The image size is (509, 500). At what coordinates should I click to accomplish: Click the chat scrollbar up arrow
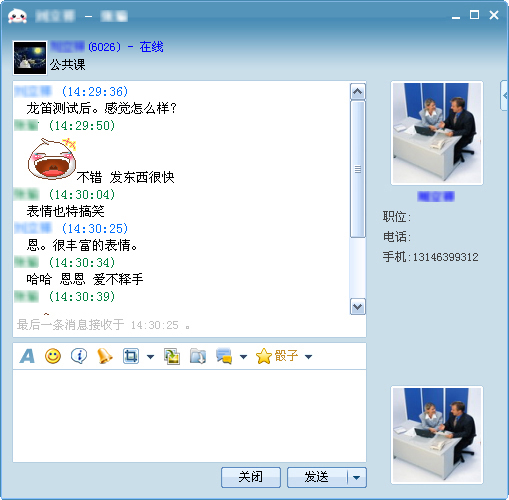[358, 91]
